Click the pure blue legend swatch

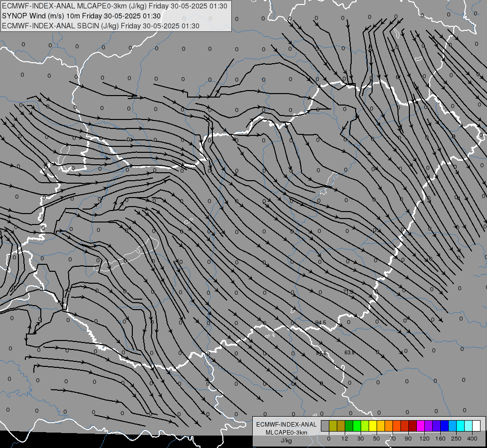(x=445, y=426)
